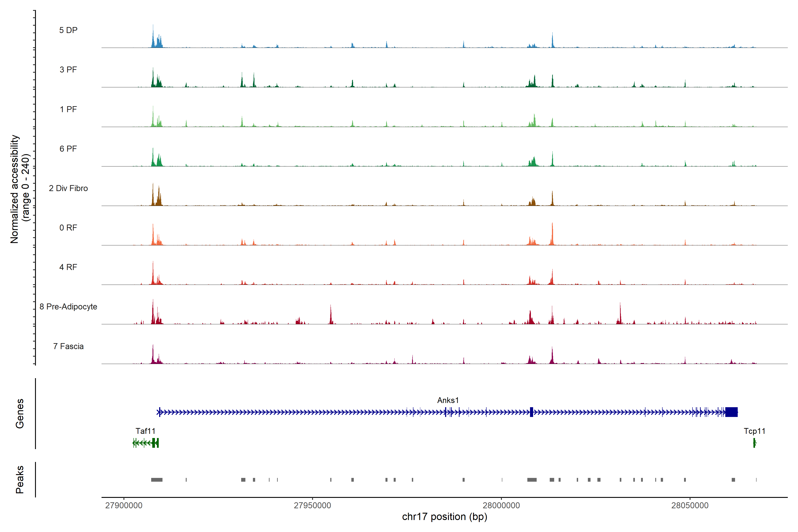Click the 27900000 axis tick label
Viewport: 798px width, 532px height.
[124, 506]
